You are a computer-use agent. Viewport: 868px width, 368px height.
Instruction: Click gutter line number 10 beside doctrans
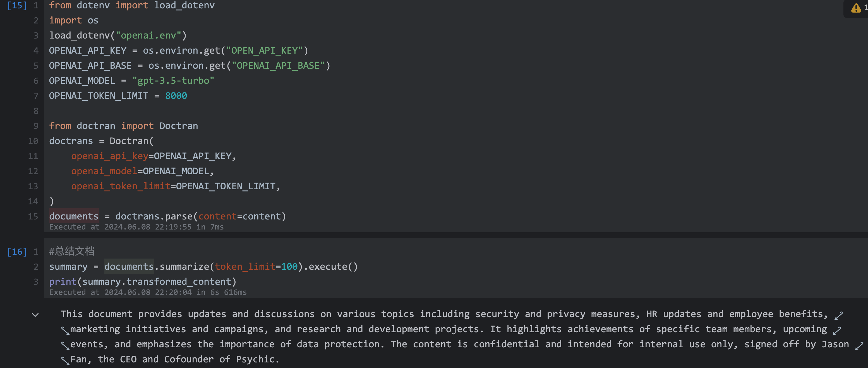click(33, 141)
